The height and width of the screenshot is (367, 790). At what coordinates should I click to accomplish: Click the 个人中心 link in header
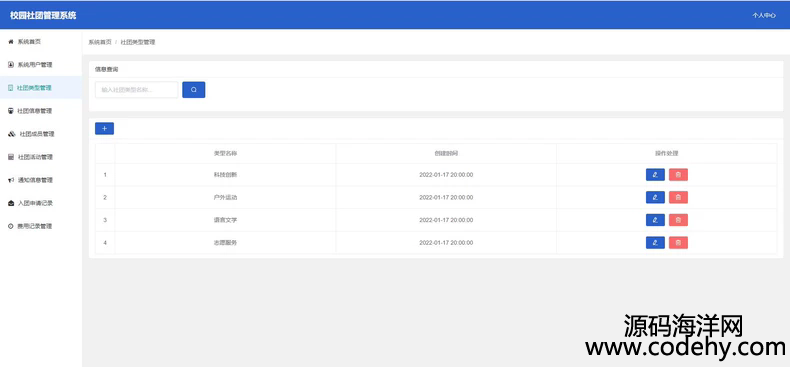764,16
